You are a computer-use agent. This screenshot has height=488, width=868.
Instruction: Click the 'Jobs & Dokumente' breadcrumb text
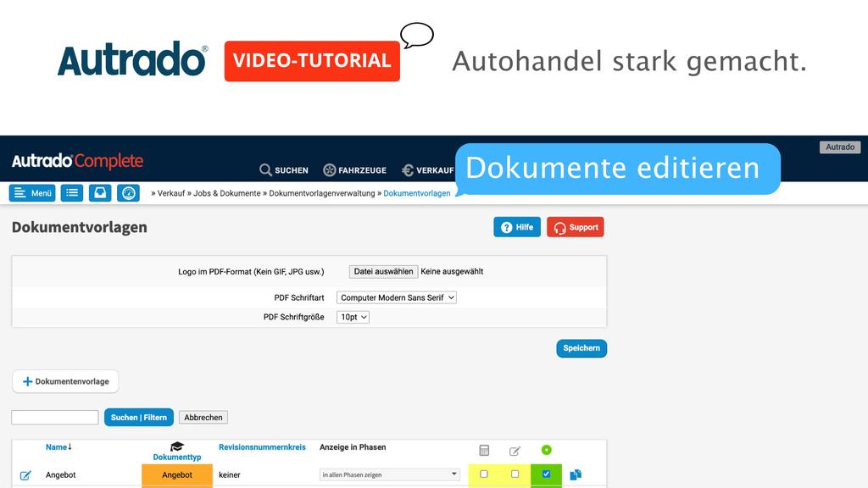(227, 193)
